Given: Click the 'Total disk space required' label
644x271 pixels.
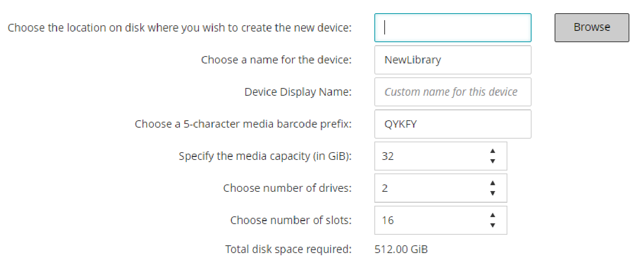Looking at the screenshot, I should 288,249.
